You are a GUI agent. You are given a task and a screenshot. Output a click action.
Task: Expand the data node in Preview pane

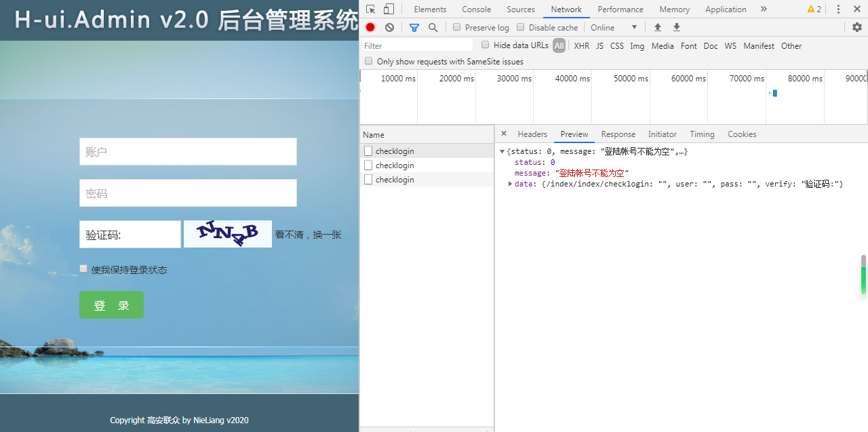click(510, 183)
